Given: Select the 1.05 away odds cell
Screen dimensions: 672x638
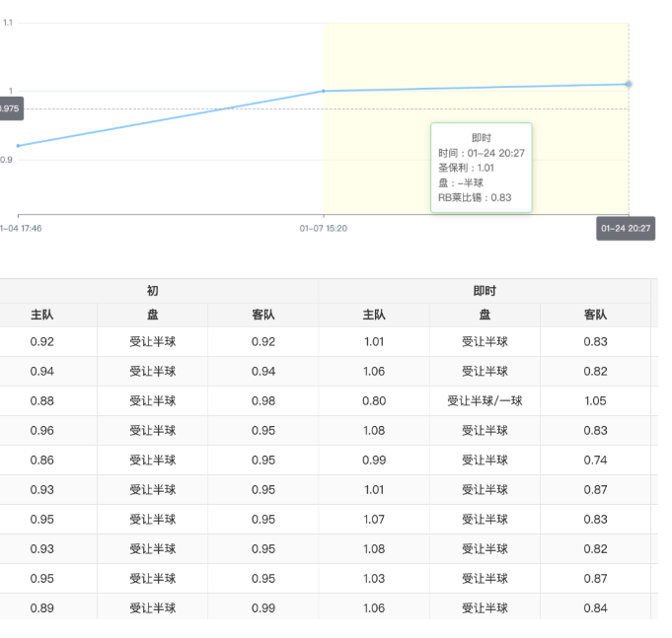Looking at the screenshot, I should click(595, 401).
